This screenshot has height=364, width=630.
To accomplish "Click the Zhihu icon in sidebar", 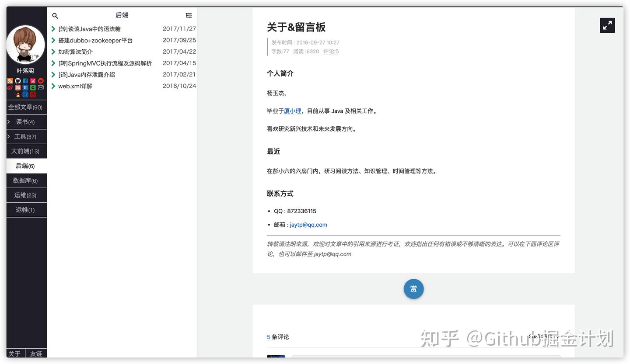I will tap(25, 87).
